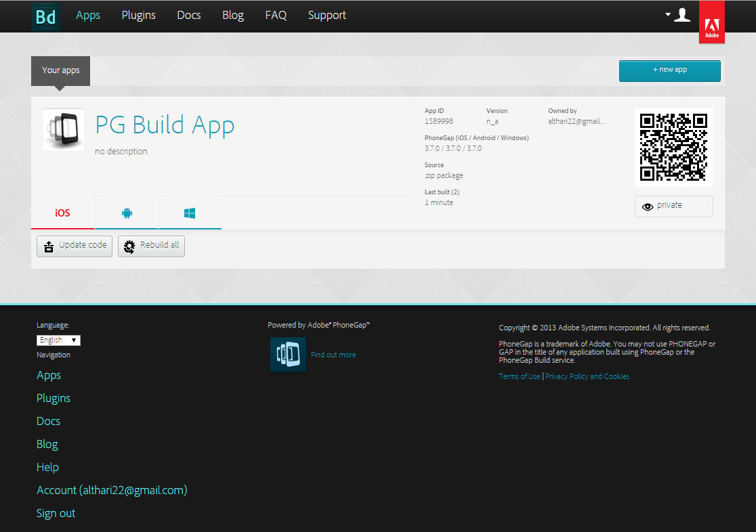The width and height of the screenshot is (756, 532).
Task: Click the PhoneGap icon in the footer
Action: [x=288, y=355]
